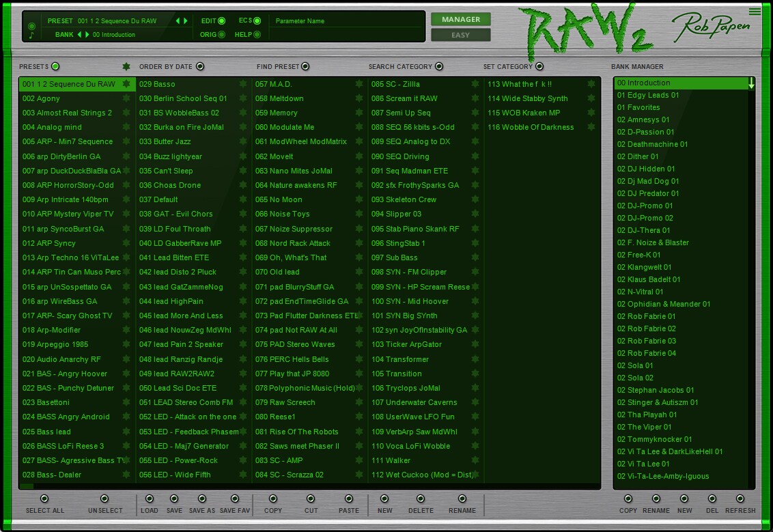This screenshot has height=532, width=773.
Task: Open the preset name display list
Action: click(x=117, y=20)
